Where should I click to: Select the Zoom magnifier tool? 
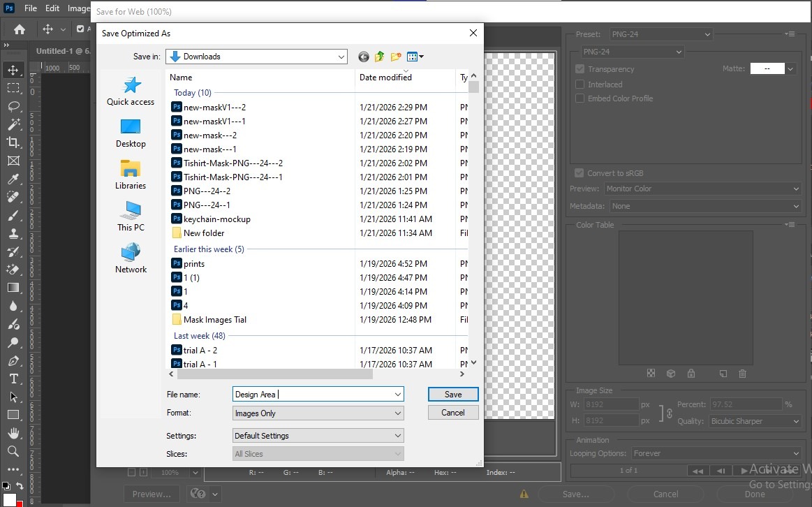[x=13, y=451]
